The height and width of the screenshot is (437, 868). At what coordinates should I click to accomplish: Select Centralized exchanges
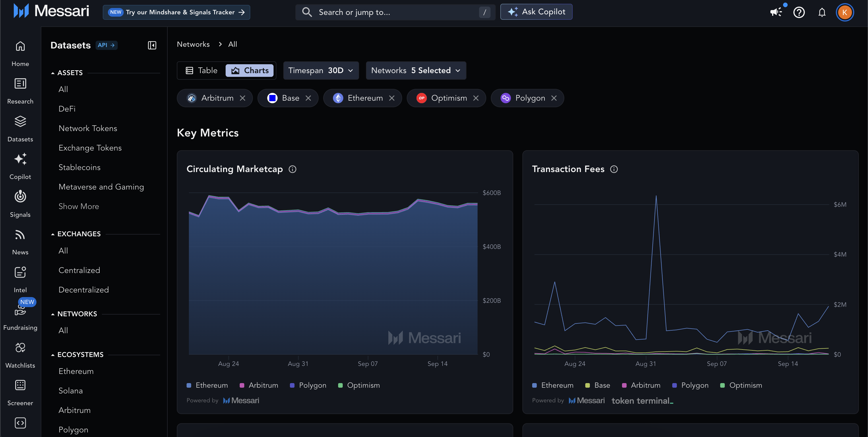(x=79, y=270)
